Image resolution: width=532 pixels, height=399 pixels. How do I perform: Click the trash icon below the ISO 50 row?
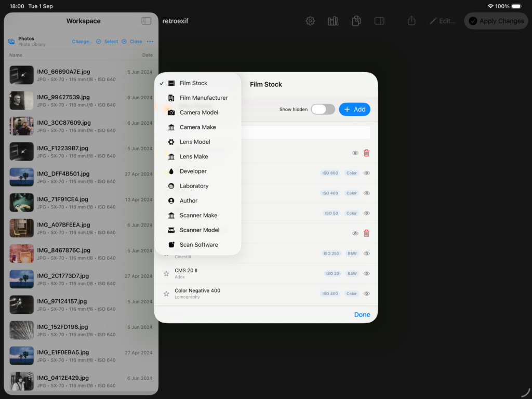pyautogui.click(x=366, y=233)
